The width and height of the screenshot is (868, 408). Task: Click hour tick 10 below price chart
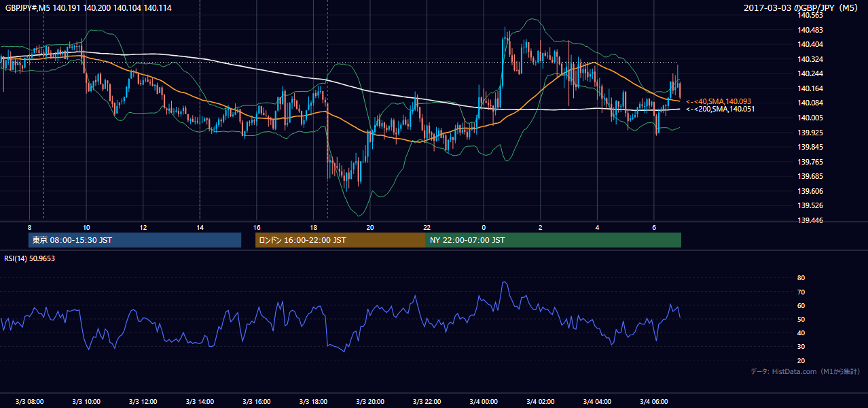[86, 226]
